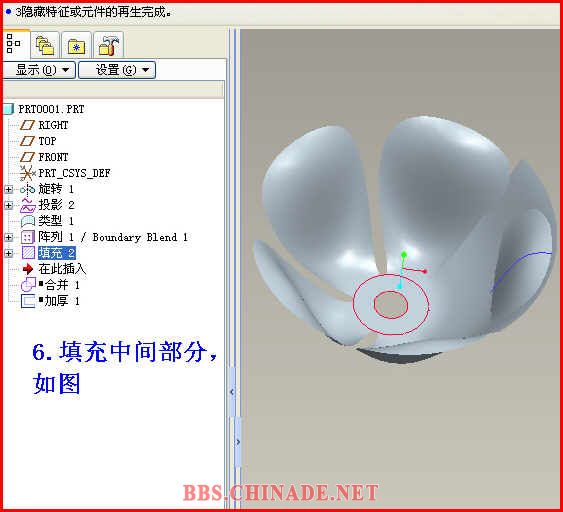Open the Model Tree tab icon

pos(13,44)
